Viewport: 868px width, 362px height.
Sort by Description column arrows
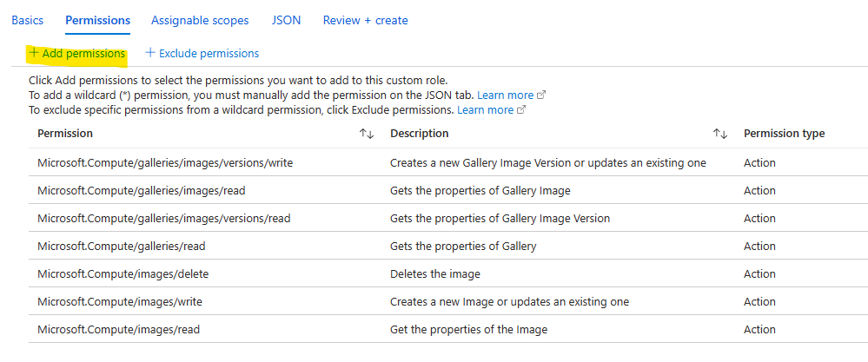click(x=719, y=134)
